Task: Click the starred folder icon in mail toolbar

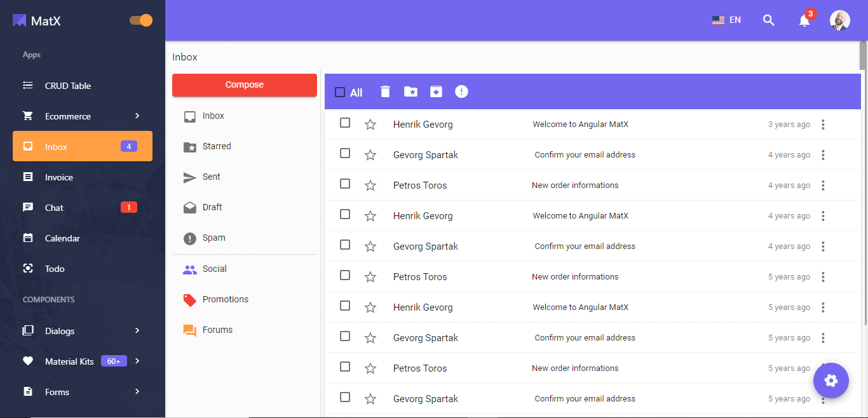Action: pyautogui.click(x=410, y=92)
